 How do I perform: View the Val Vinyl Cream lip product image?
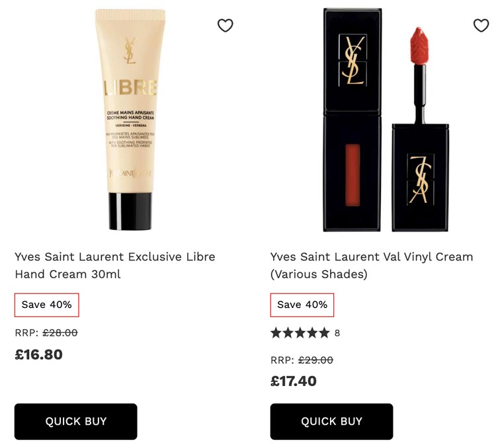386,120
